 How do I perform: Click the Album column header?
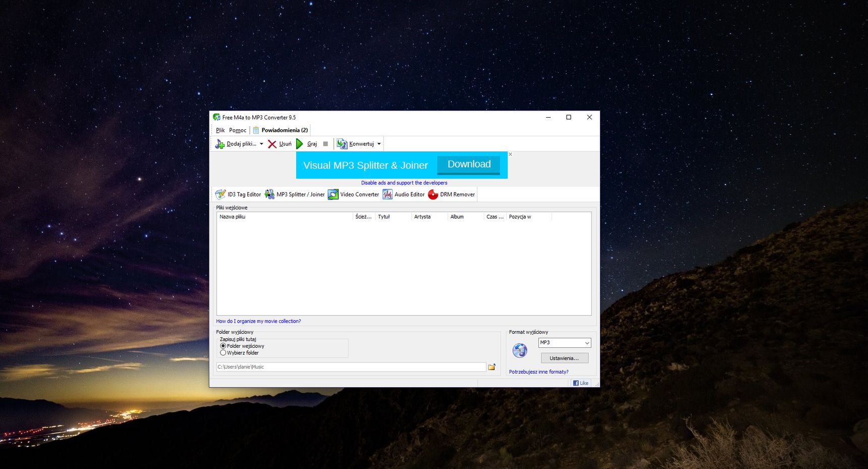[466, 217]
